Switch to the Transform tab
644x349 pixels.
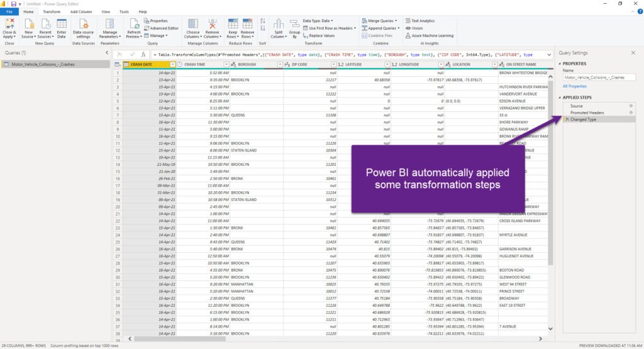point(52,12)
